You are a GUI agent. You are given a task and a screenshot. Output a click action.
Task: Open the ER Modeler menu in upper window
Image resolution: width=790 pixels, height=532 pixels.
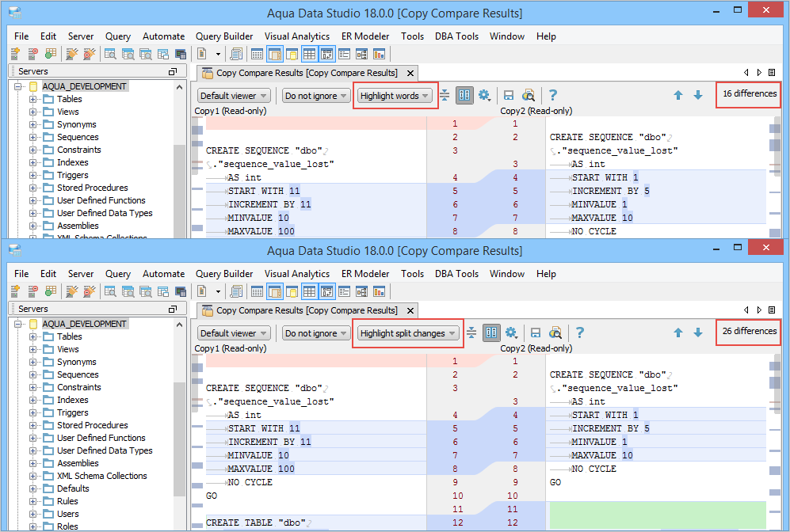pos(365,36)
